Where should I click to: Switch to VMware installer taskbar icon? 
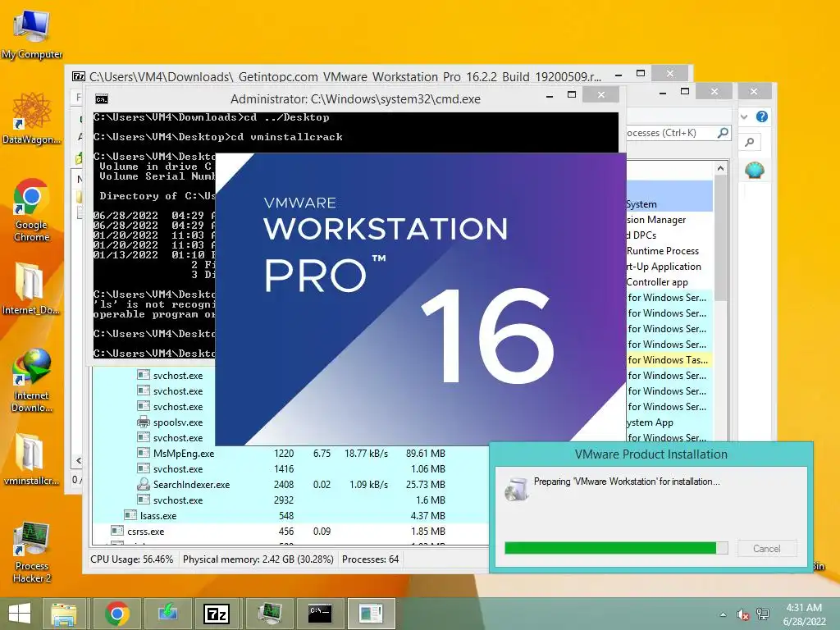[x=371, y=614]
